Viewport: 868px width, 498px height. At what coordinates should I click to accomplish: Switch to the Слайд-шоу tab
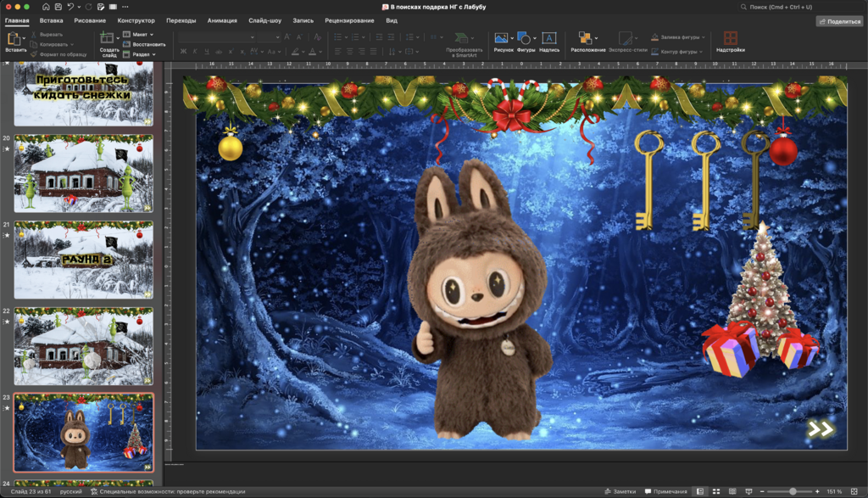pos(264,20)
